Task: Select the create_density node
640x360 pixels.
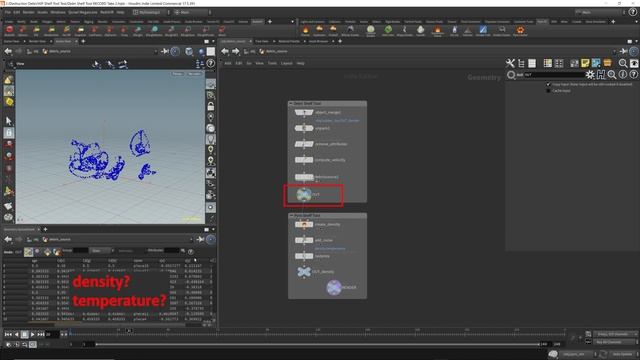Action: tap(304, 224)
